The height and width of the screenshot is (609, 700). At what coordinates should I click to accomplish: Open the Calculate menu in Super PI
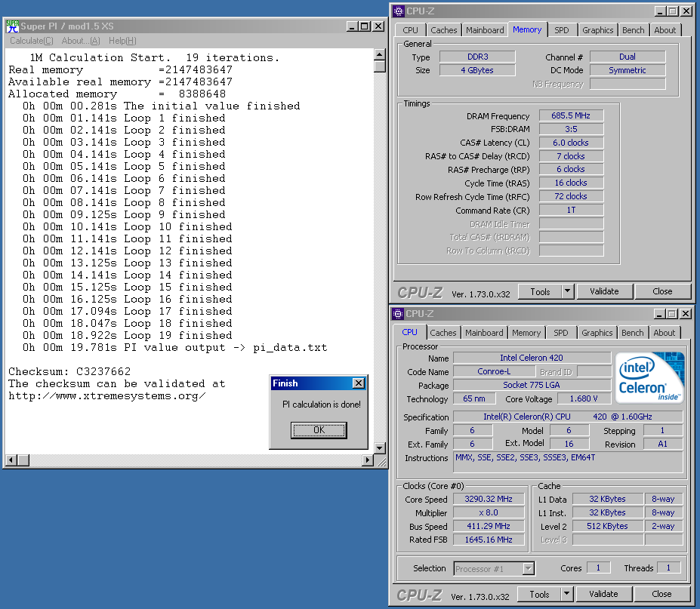[32, 41]
